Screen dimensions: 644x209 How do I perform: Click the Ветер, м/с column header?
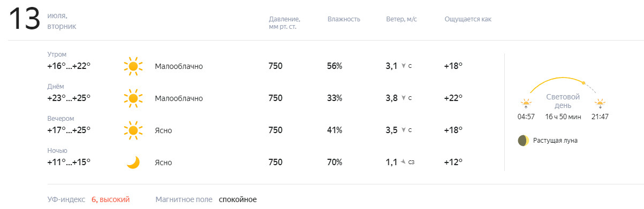click(x=401, y=19)
